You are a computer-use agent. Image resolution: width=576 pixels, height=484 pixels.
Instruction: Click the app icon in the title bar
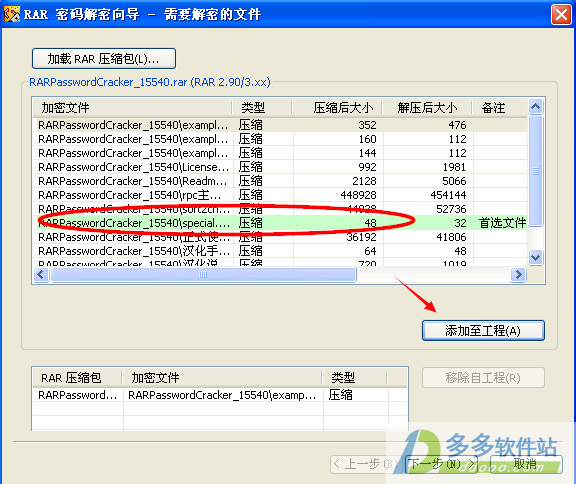[12, 14]
